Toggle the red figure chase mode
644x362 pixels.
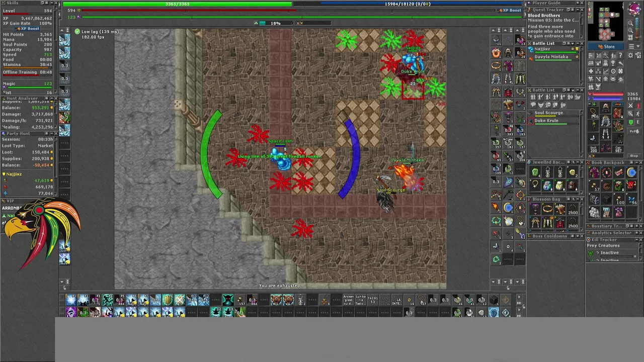(x=638, y=106)
